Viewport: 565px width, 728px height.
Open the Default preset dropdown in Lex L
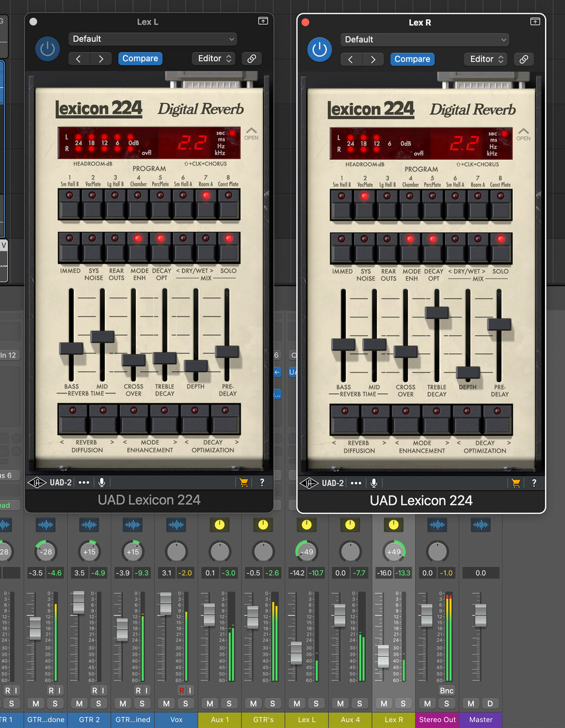click(x=152, y=39)
